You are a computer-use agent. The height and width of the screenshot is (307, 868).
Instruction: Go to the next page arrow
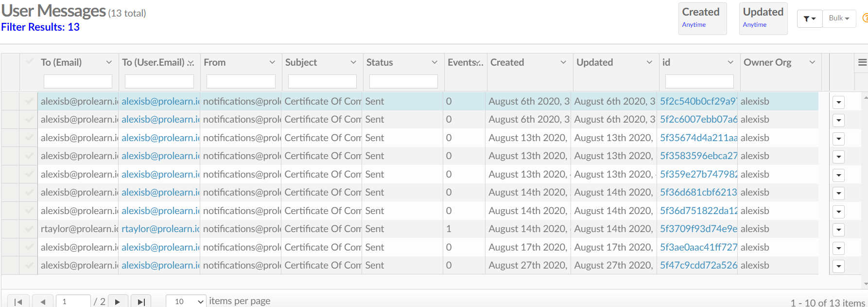118,302
